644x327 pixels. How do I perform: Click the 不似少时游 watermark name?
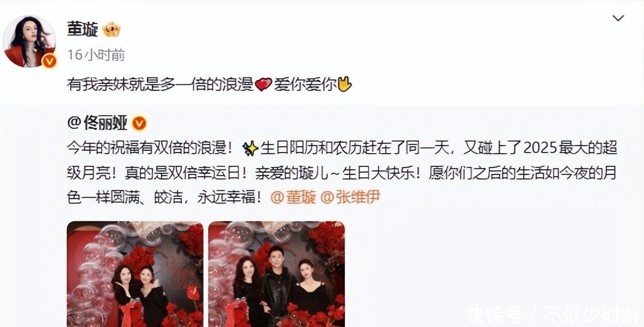click(592, 315)
